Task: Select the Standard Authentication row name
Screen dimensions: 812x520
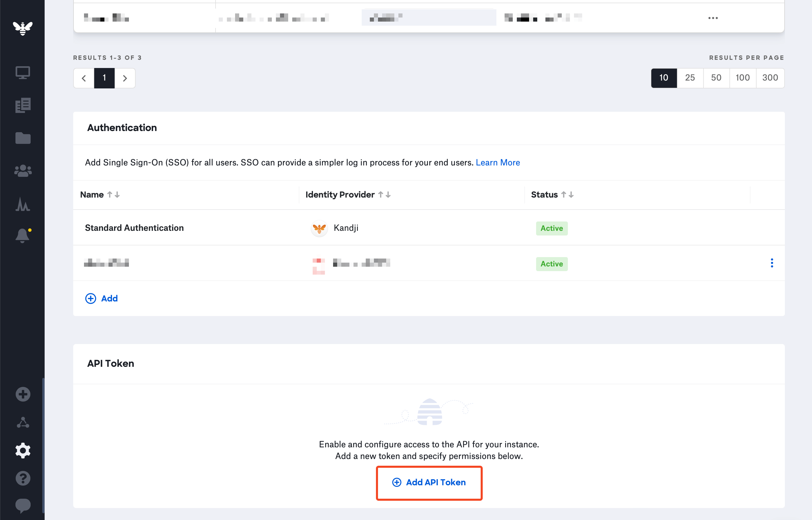Action: point(134,228)
